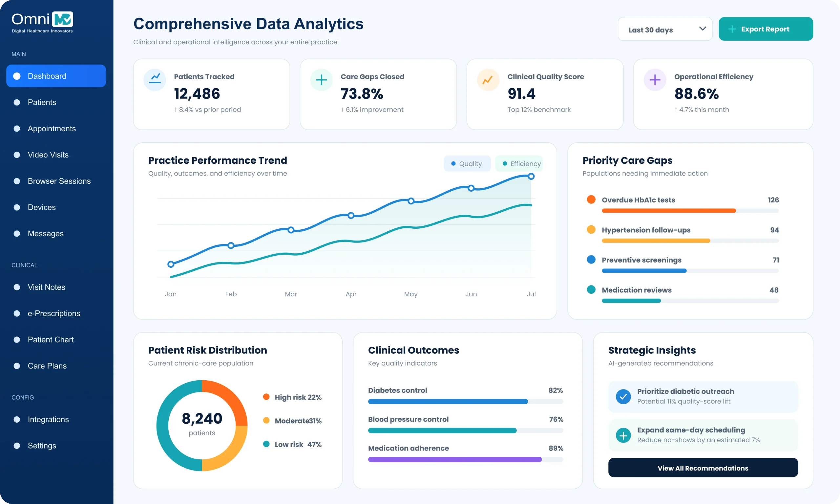The height and width of the screenshot is (504, 840).
Task: Navigate to Video Visits
Action: coord(56,155)
